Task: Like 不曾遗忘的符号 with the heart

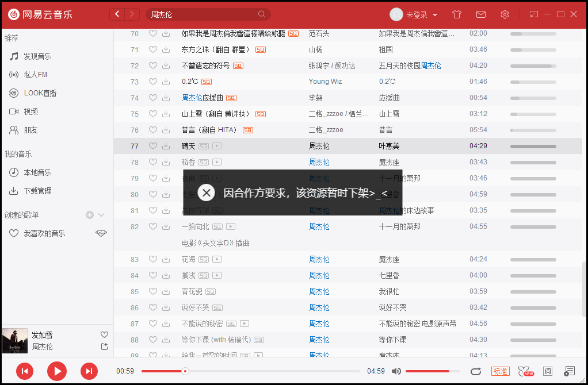Action: [152, 66]
